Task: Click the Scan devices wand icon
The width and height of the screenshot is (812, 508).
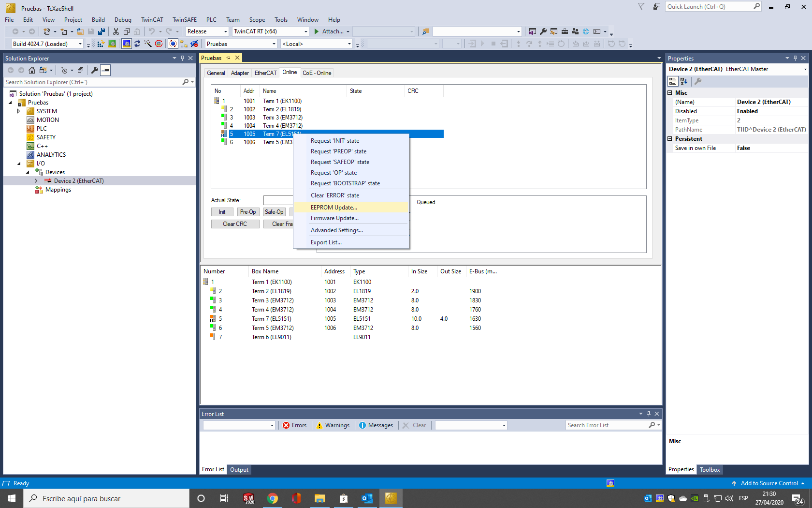Action: click(148, 44)
